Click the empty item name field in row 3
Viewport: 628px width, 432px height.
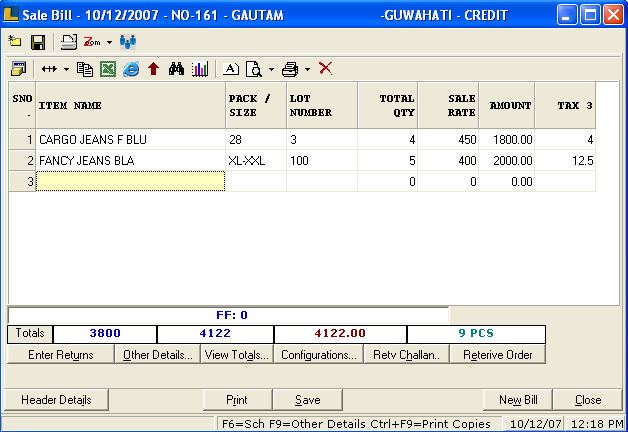point(131,181)
